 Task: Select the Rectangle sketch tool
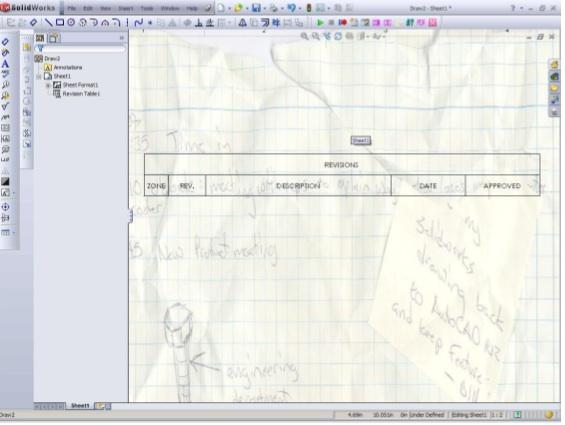click(60, 23)
